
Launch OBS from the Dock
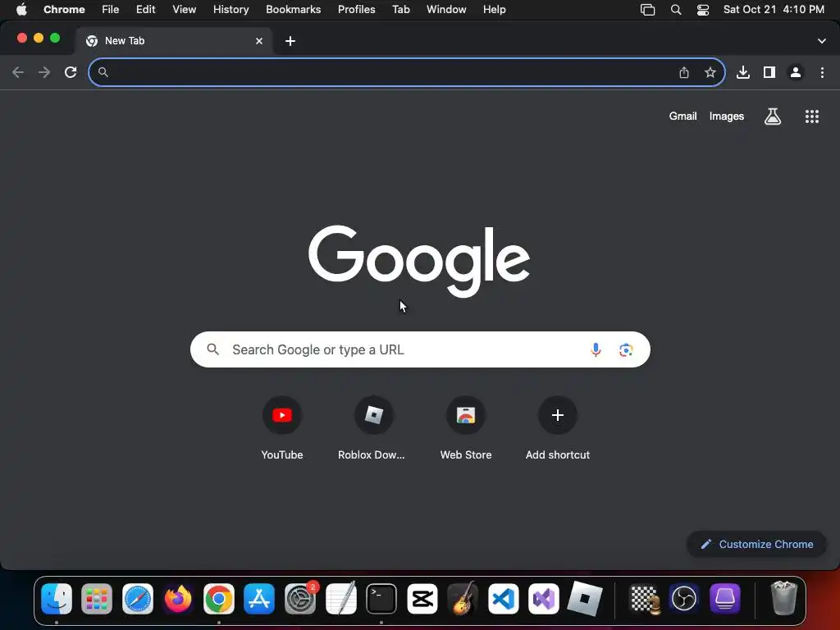[684, 598]
